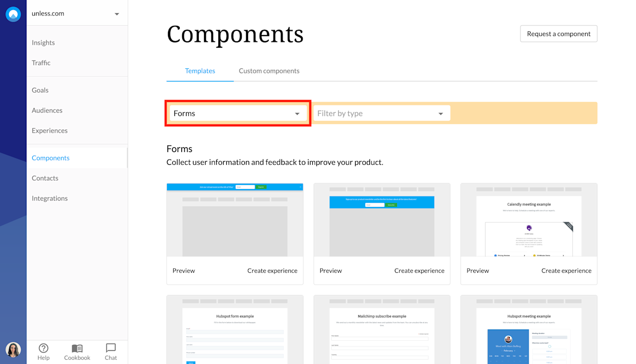Navigate to Contacts
The image size is (636, 364).
point(45,177)
